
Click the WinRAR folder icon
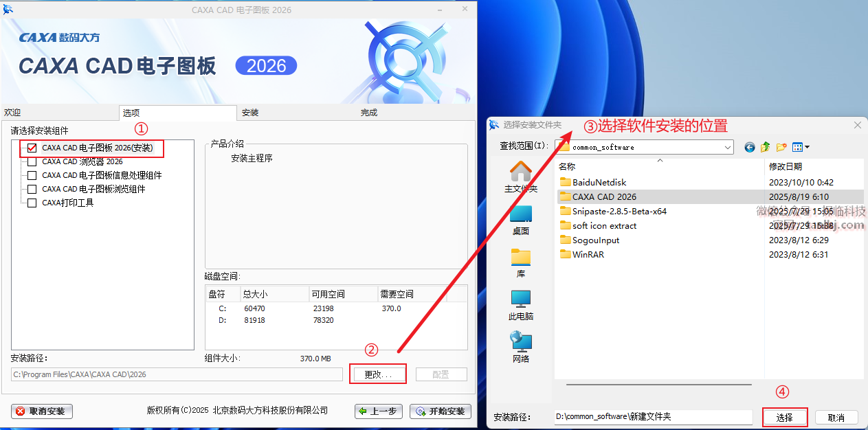pyautogui.click(x=566, y=255)
